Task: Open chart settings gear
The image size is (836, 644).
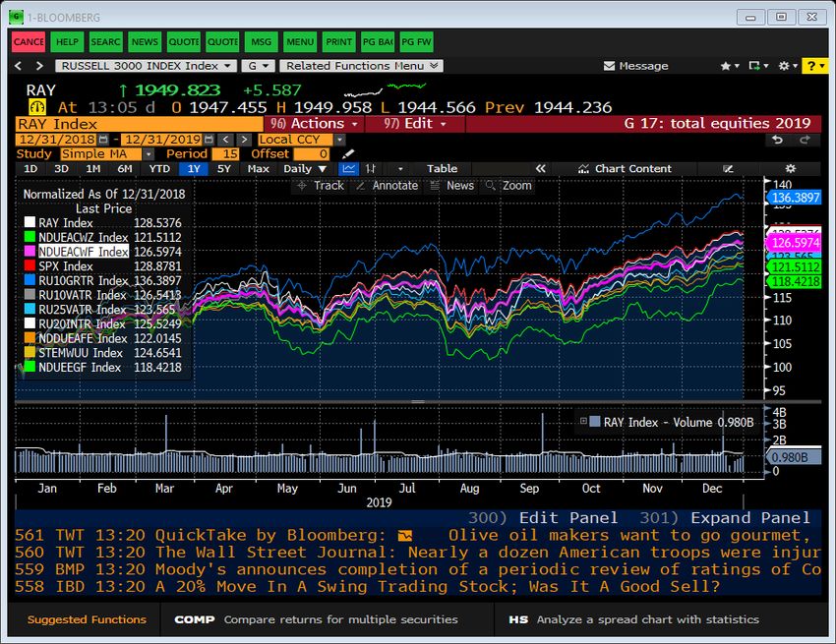Action: [x=790, y=169]
